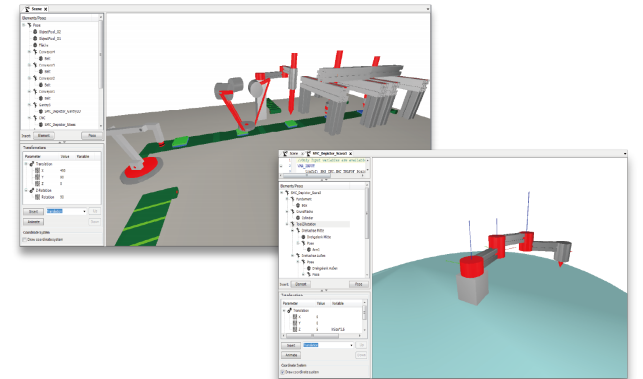Enable Draw coordinate system in left window
Image resolution: width=643 pixels, height=379 pixels.
(25, 240)
